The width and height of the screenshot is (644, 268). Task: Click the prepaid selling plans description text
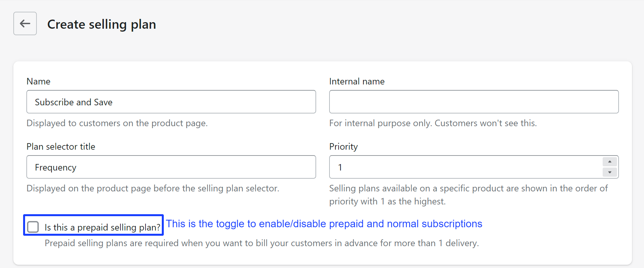pyautogui.click(x=261, y=243)
